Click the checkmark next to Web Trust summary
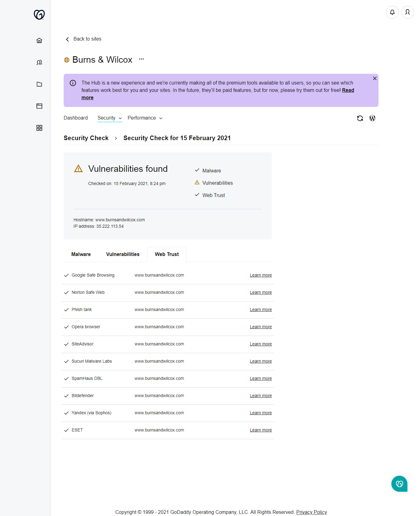 pyautogui.click(x=197, y=195)
